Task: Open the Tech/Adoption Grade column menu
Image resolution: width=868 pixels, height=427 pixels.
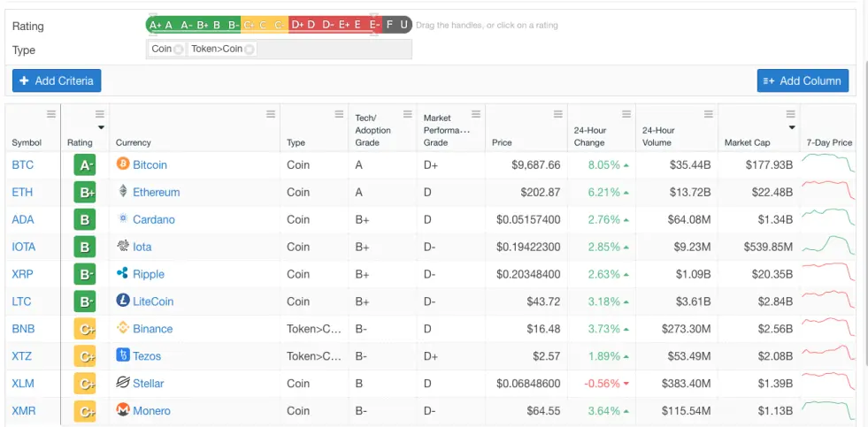Action: pos(407,114)
